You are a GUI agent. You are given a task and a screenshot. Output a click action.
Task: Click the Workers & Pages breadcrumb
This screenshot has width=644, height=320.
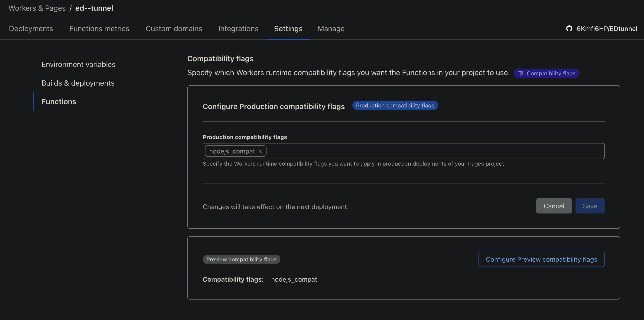point(37,8)
